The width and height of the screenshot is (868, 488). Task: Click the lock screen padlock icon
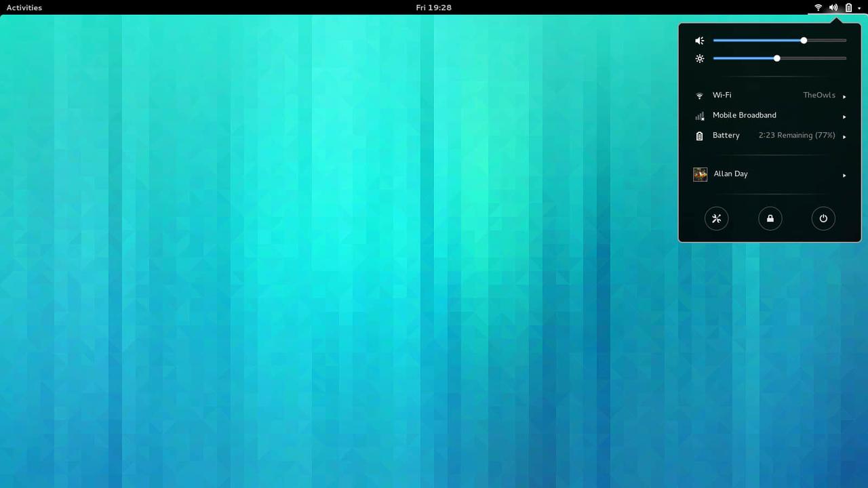click(x=770, y=218)
